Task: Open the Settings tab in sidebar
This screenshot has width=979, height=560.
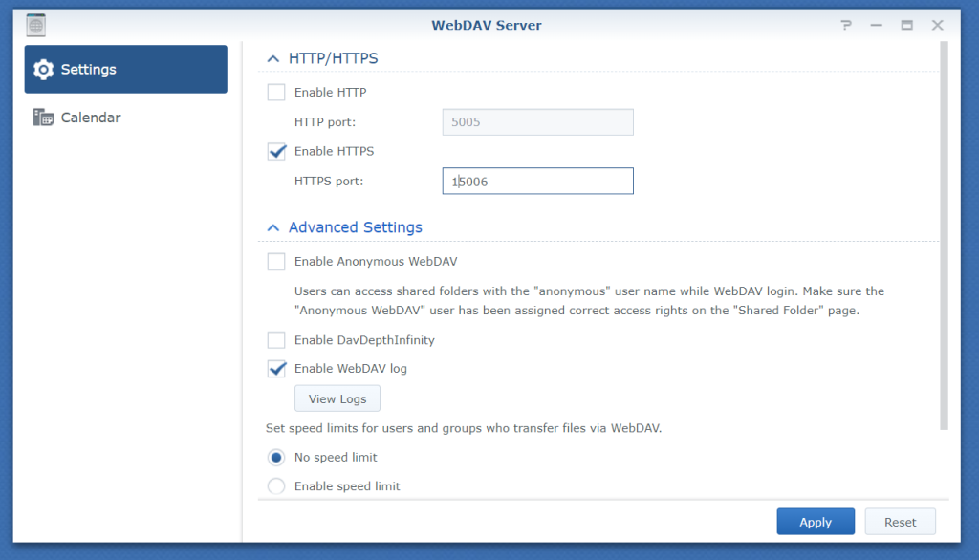Action: (x=126, y=70)
